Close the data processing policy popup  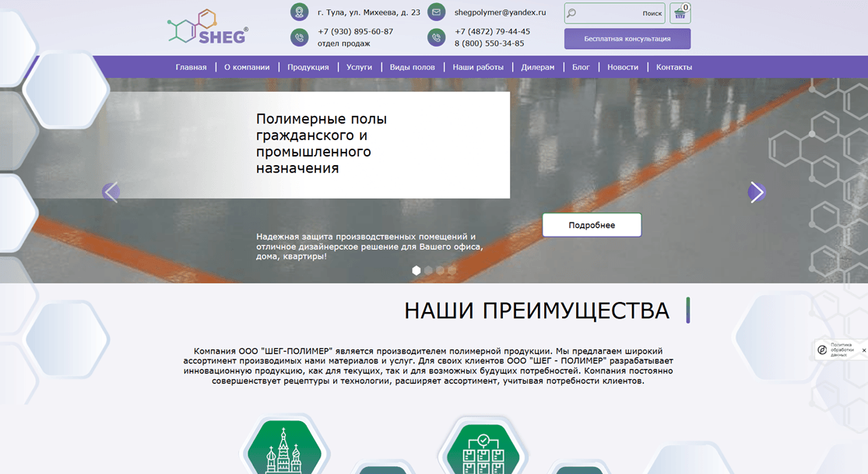click(x=863, y=350)
